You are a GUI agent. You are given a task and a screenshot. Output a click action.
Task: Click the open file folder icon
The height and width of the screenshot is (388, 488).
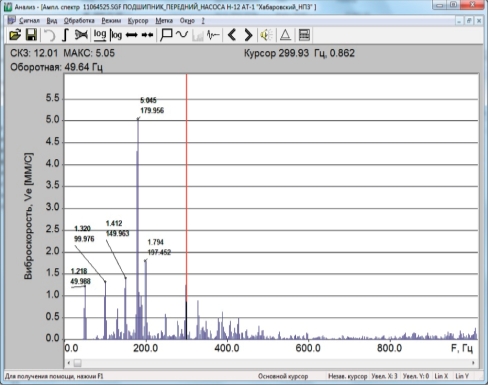15,35
